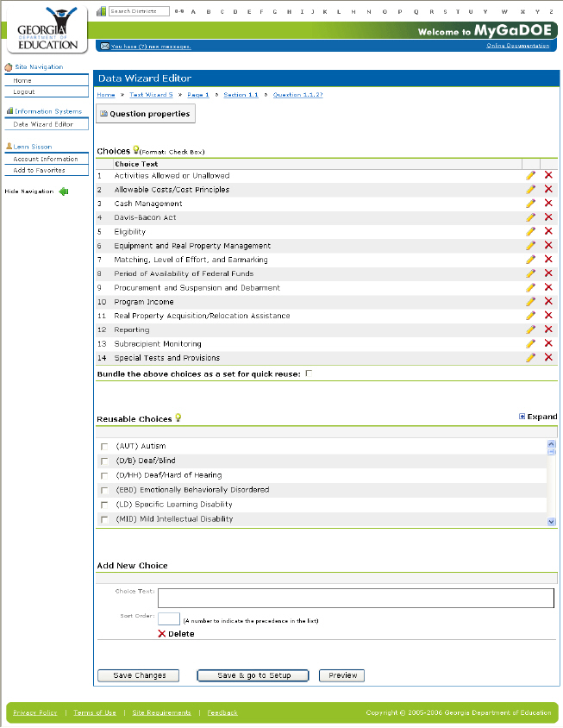
Task: Open the Terms of Use footer link
Action: (95, 712)
